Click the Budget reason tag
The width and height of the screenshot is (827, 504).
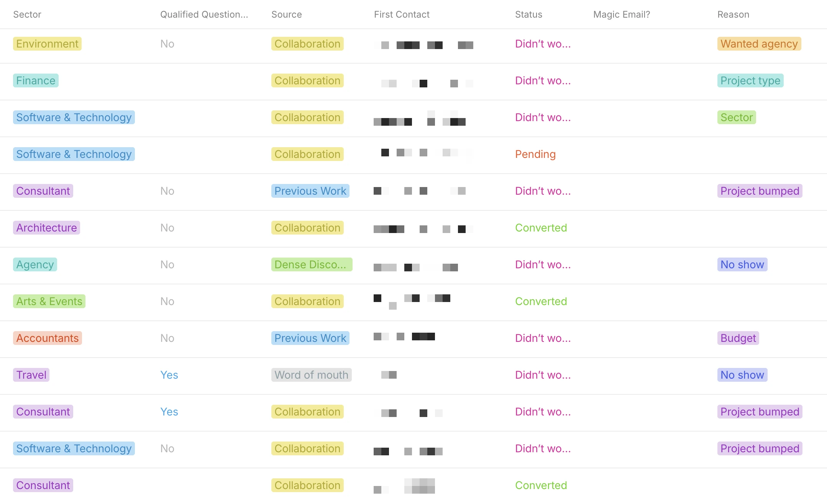(737, 338)
